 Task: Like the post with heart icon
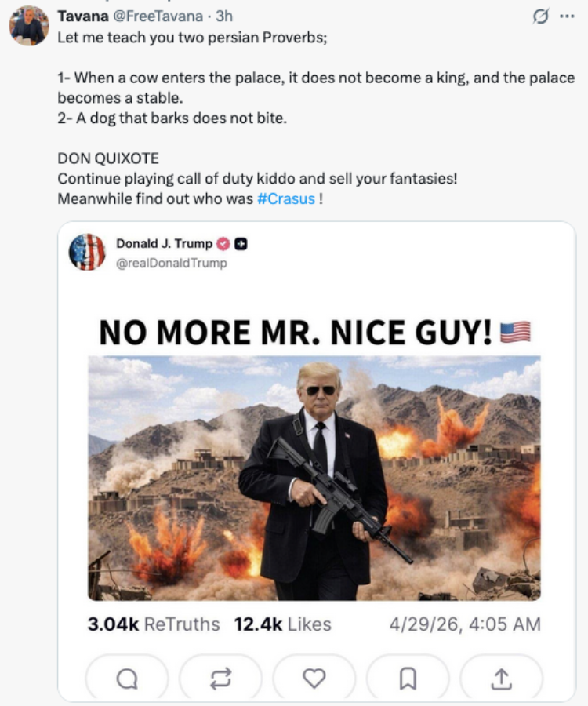click(x=314, y=678)
